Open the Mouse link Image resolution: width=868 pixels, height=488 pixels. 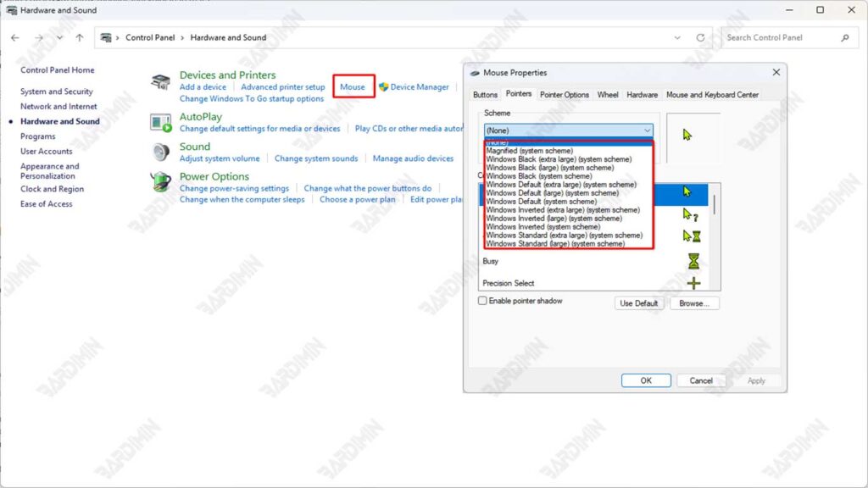[x=353, y=87]
